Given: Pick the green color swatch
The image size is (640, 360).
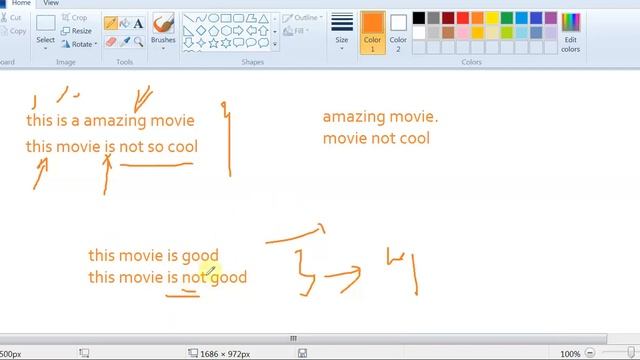Looking at the screenshot, I should 507,18.
